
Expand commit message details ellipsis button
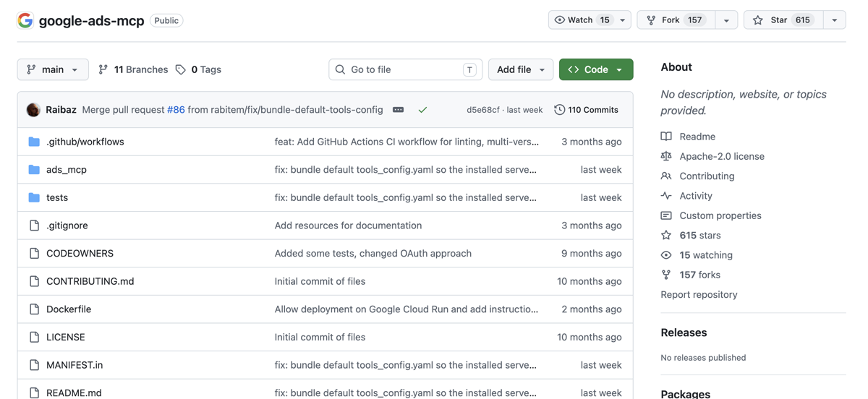coord(398,110)
